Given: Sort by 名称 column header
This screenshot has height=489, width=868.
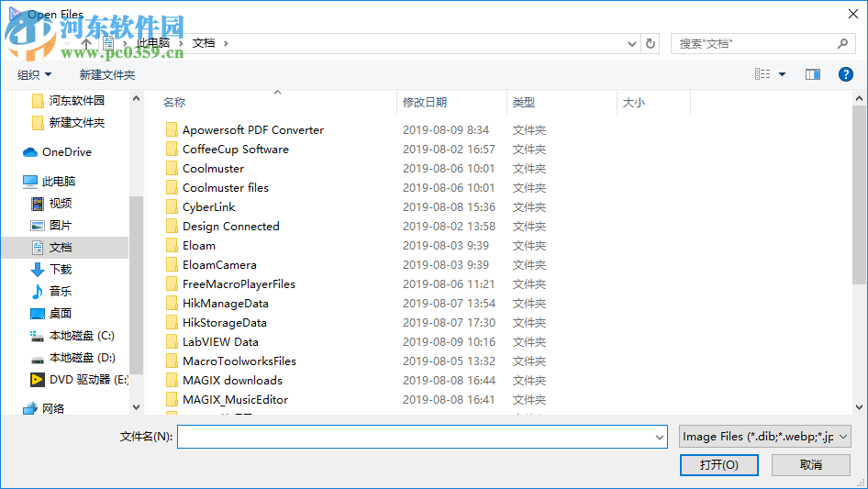Looking at the screenshot, I should click(x=174, y=103).
